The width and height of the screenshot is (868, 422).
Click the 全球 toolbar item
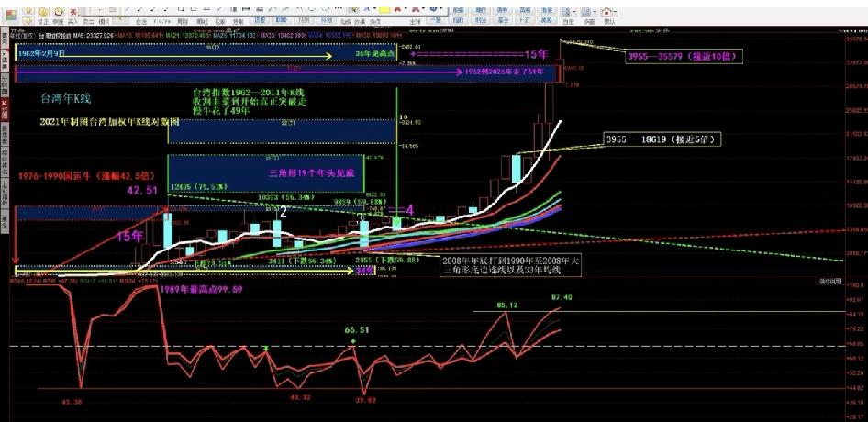[415, 21]
